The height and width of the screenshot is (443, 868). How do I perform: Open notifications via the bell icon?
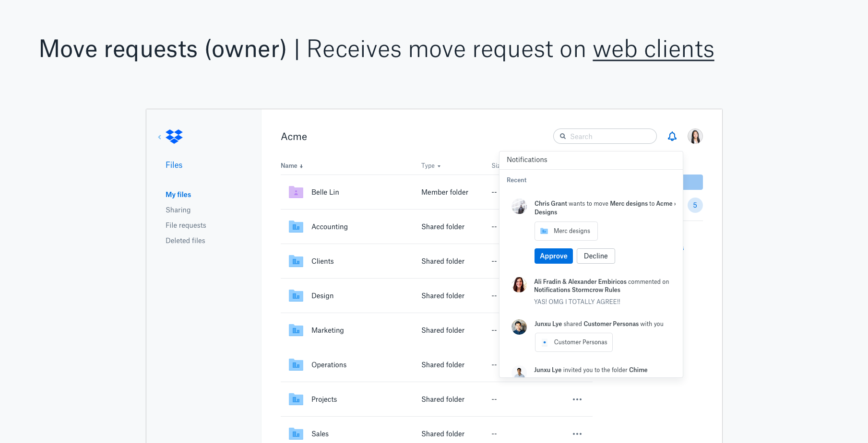(672, 136)
